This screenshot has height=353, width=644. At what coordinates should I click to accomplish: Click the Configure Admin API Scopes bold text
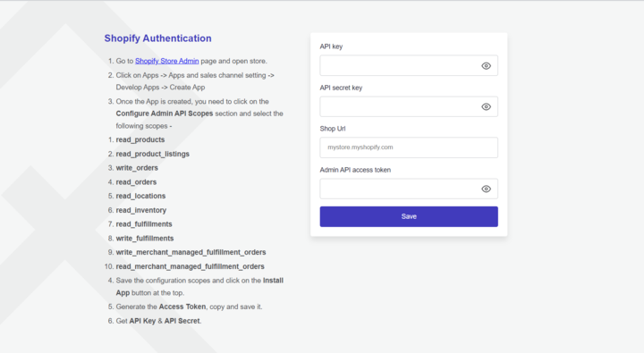pyautogui.click(x=165, y=113)
